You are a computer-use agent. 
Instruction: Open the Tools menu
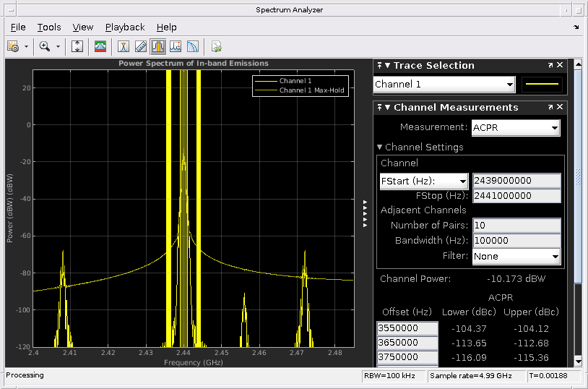pyautogui.click(x=49, y=27)
